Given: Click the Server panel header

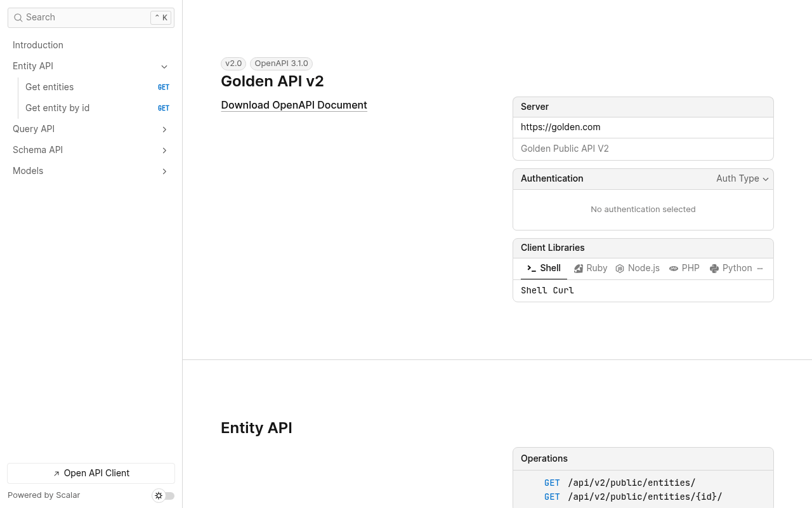Looking at the screenshot, I should (x=643, y=107).
